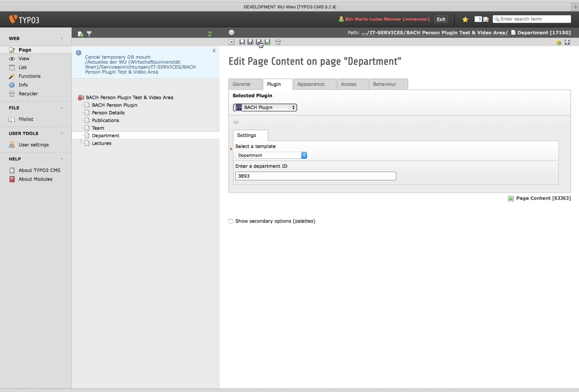Dismiss the DB mount notice with the X
Image resolution: width=579 pixels, height=392 pixels.
click(214, 51)
